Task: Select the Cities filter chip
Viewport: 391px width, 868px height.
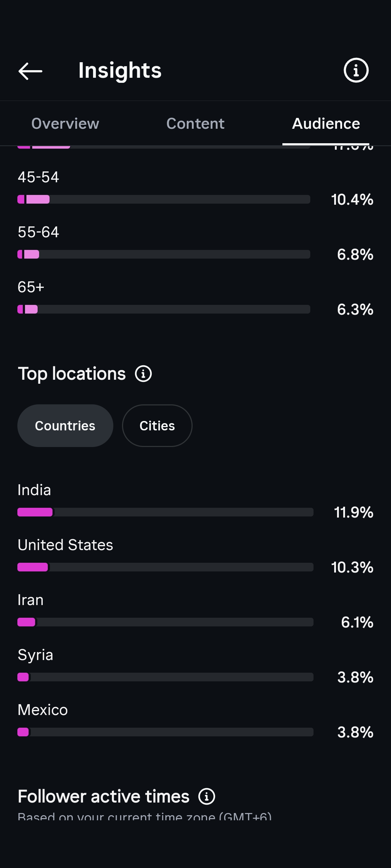Action: click(157, 426)
